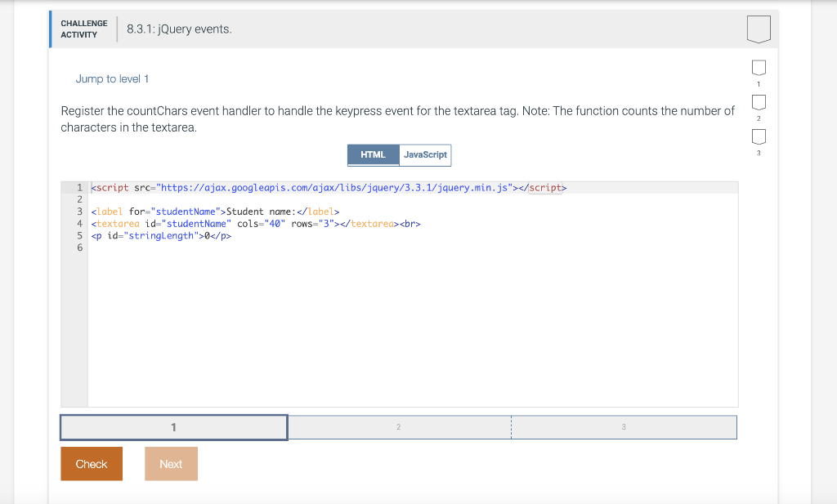Select the level 2 completion badge

point(759,102)
